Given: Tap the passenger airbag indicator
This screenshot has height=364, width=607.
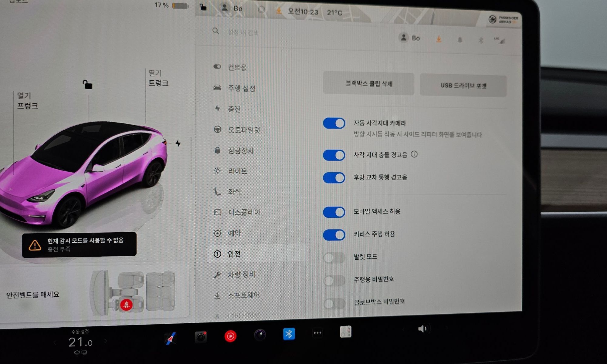Looking at the screenshot, I should tap(503, 20).
